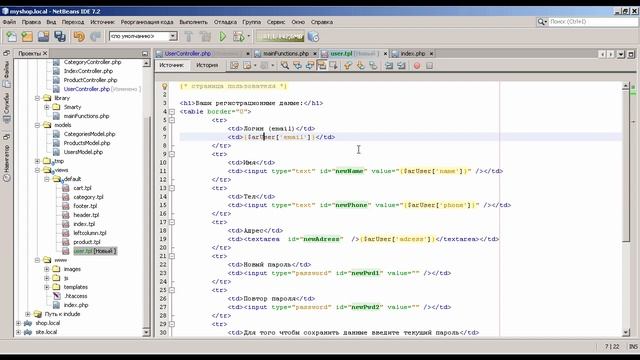Collapse the models folder node
The image size is (640, 360).
point(37,125)
